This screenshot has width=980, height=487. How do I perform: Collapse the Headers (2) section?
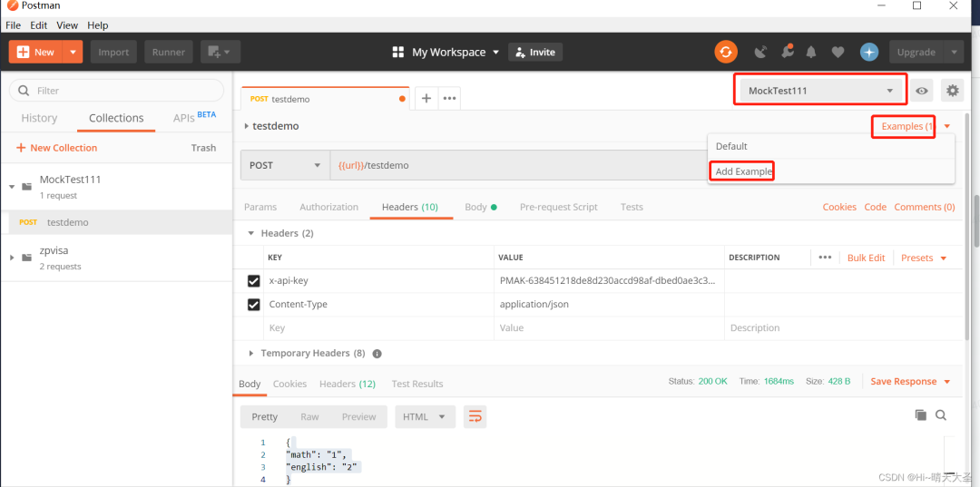point(251,233)
